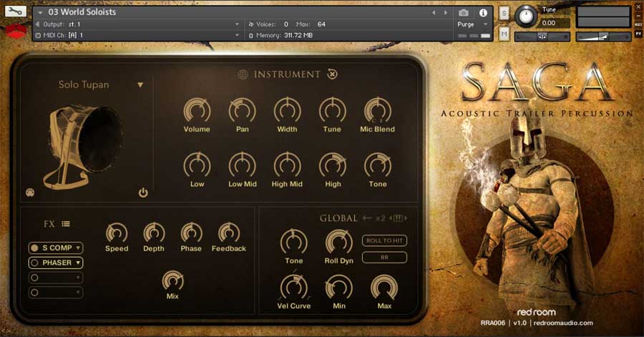The height and width of the screenshot is (337, 644).
Task: Open the S COMP effect type dropdown
Action: click(77, 248)
